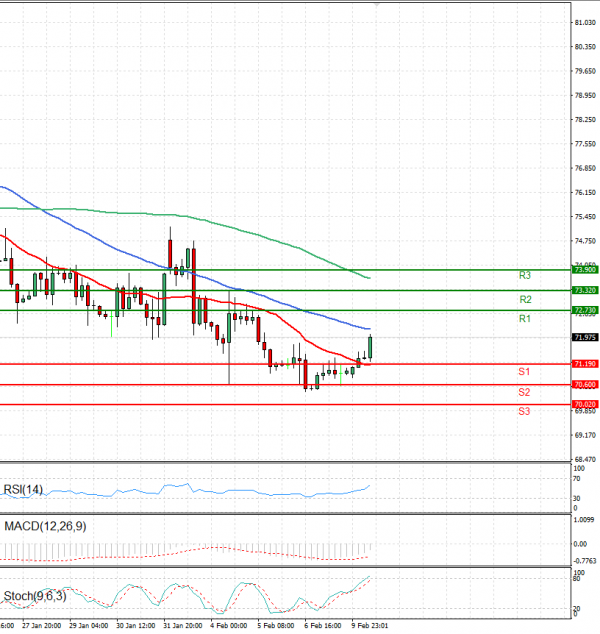Screen dimensions: 600x634
Task: Click the S1 support level label
Action: tap(524, 372)
